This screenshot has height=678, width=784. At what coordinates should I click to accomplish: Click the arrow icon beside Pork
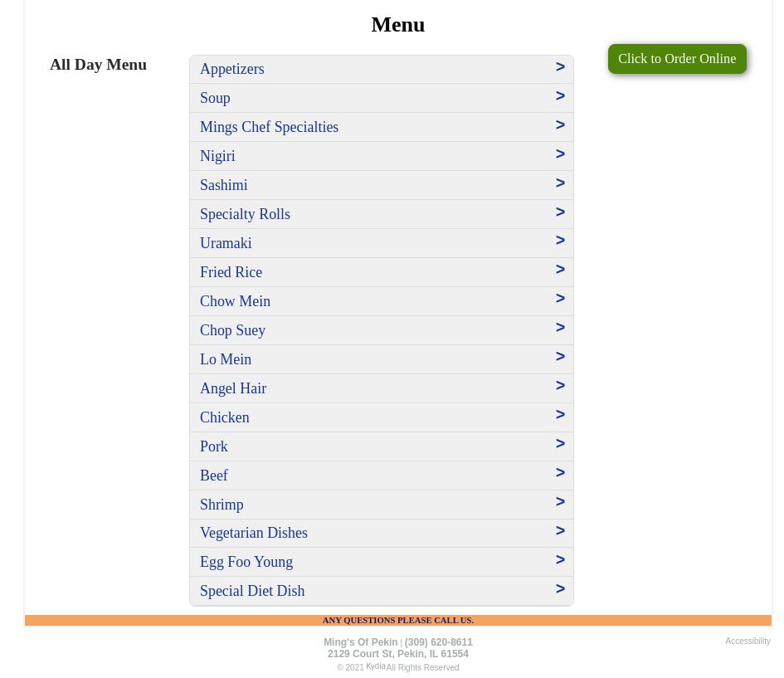coord(560,444)
